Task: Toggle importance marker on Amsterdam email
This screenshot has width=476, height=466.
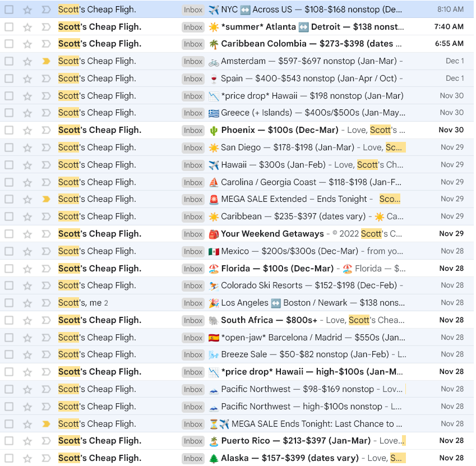Action: click(46, 61)
